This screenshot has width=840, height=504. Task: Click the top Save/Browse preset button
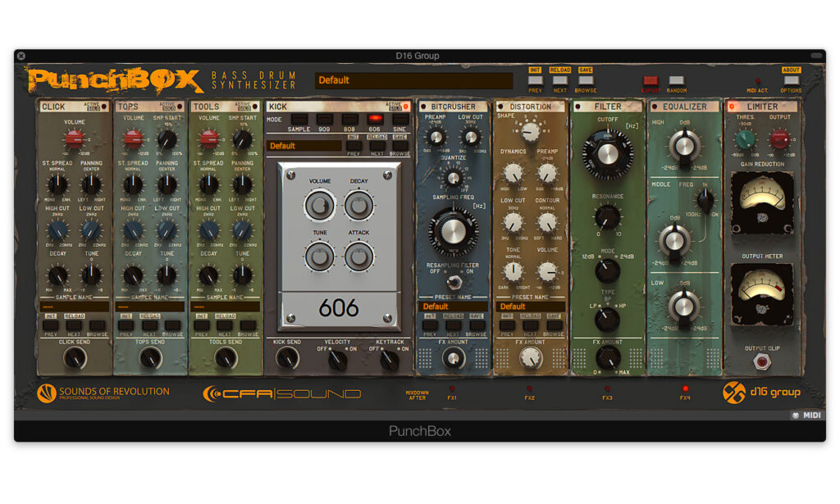586,80
